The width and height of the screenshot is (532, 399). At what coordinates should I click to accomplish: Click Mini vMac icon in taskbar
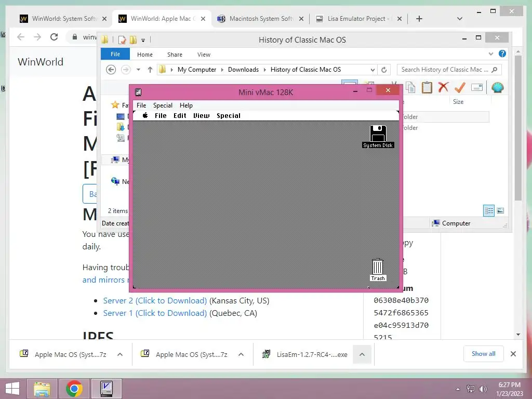tap(107, 388)
